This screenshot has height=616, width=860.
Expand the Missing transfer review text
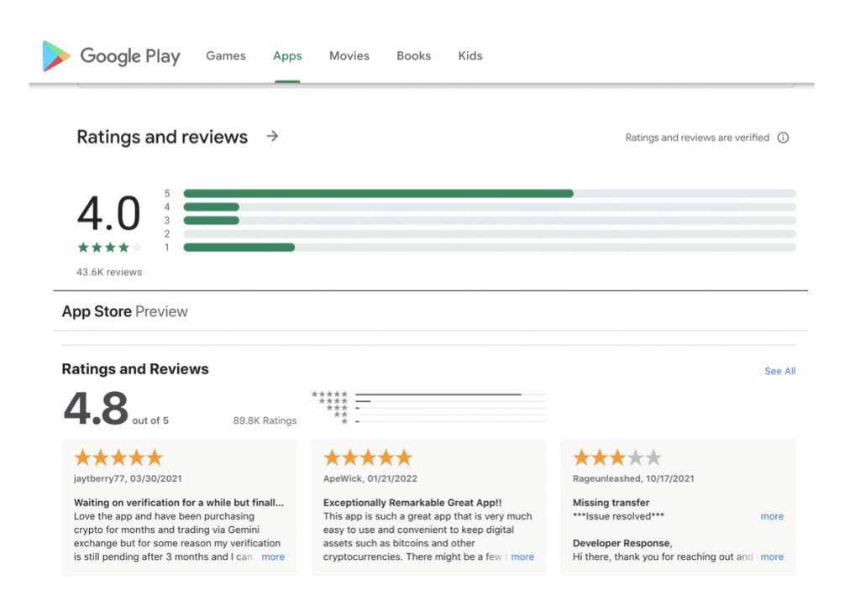772,516
